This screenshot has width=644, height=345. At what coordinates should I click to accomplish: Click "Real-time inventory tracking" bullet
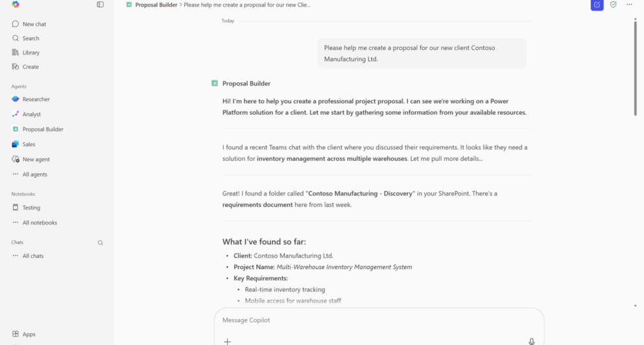coord(285,289)
